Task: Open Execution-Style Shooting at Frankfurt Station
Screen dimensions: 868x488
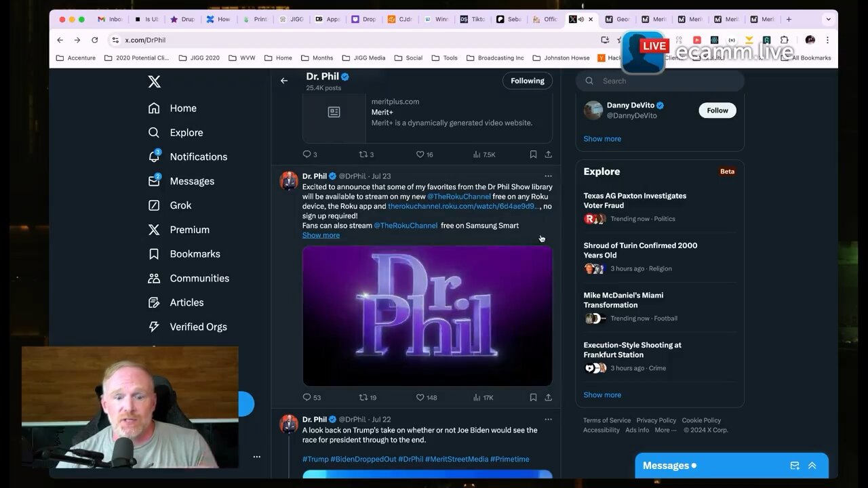Action: coord(632,350)
